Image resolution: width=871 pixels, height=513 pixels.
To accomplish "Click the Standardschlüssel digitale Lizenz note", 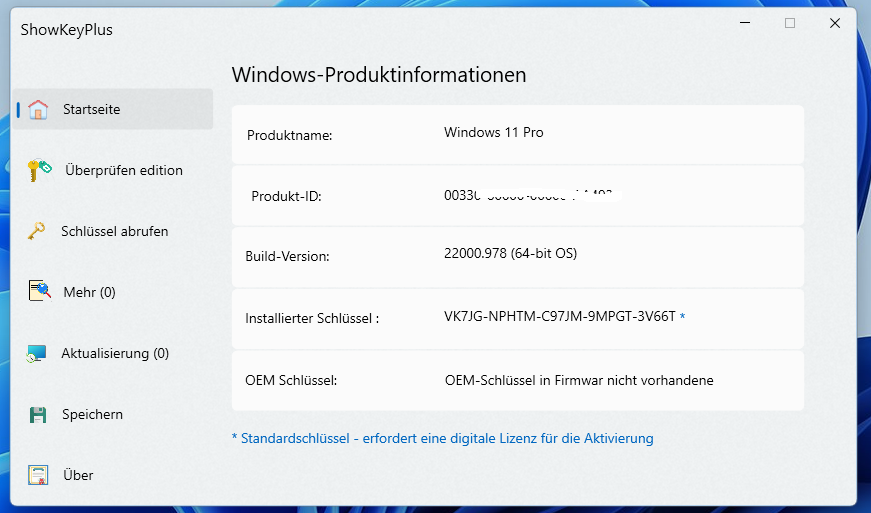I will pyautogui.click(x=443, y=439).
